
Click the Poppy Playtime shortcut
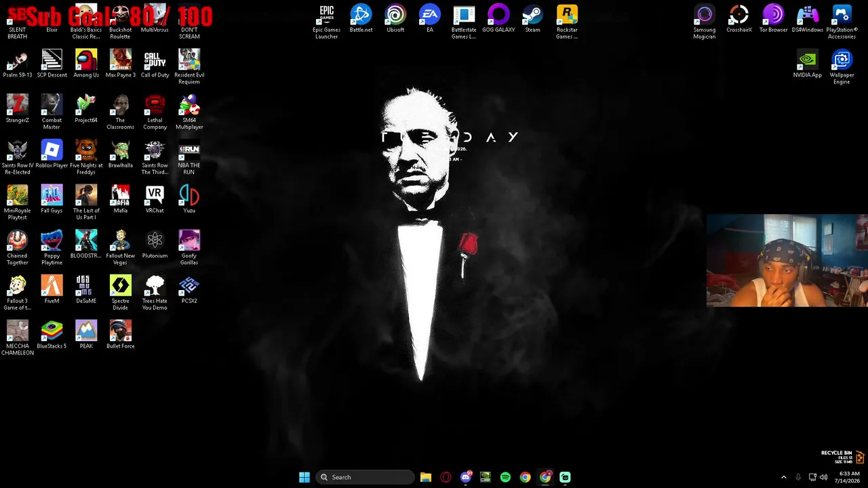tap(52, 248)
